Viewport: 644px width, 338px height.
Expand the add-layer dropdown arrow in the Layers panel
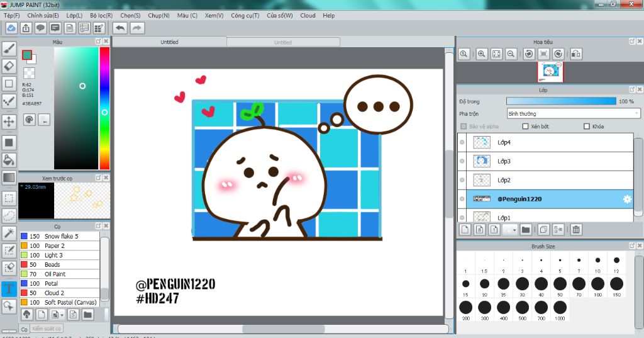514,230
